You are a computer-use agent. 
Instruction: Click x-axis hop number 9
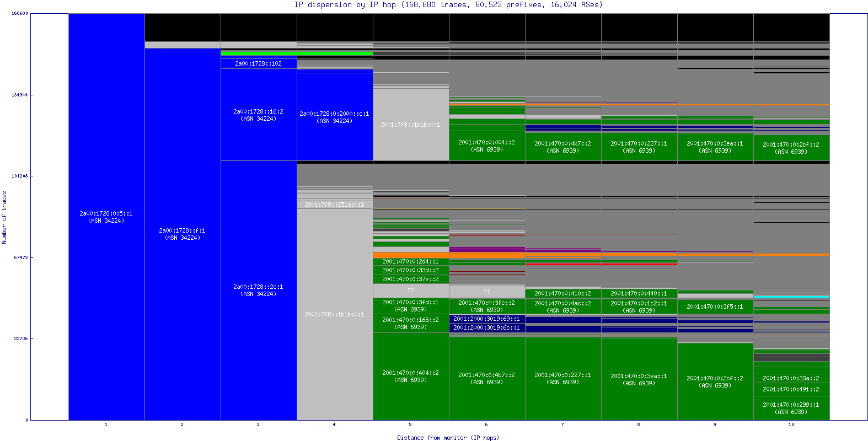[715, 424]
